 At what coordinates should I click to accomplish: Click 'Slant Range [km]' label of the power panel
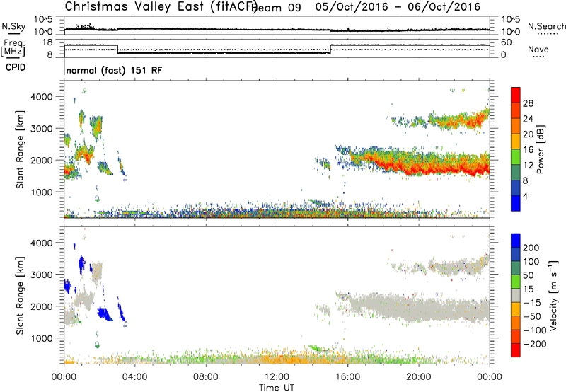pyautogui.click(x=20, y=149)
